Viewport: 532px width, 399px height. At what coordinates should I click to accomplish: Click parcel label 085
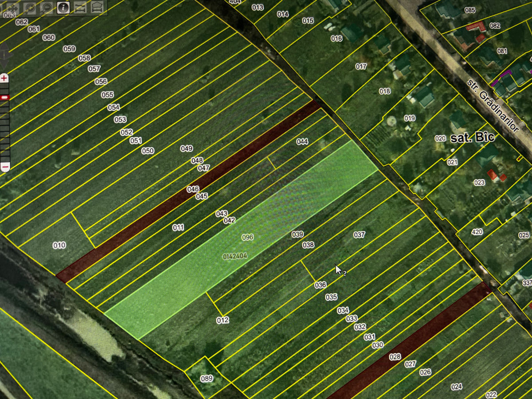(470, 10)
